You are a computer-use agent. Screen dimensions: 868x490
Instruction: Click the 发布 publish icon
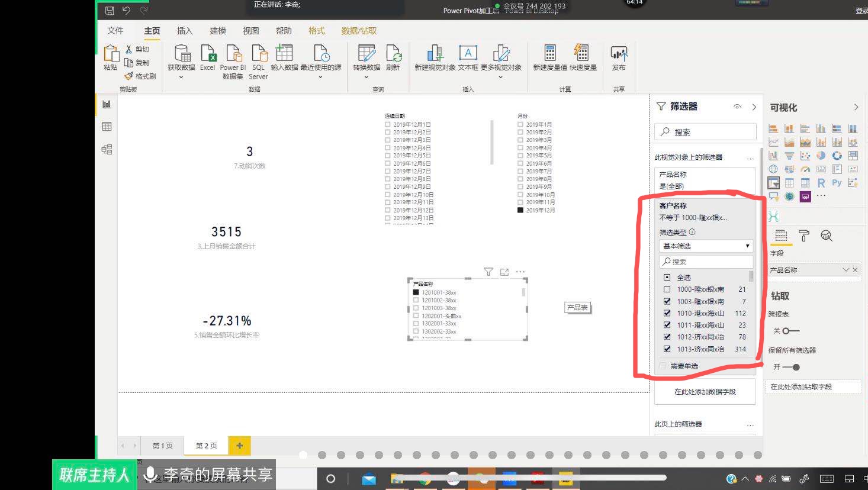pyautogui.click(x=619, y=54)
